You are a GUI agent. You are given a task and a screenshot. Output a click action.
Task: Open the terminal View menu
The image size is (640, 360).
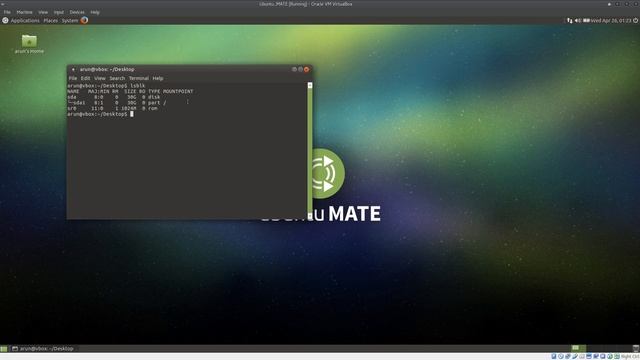tap(100, 78)
